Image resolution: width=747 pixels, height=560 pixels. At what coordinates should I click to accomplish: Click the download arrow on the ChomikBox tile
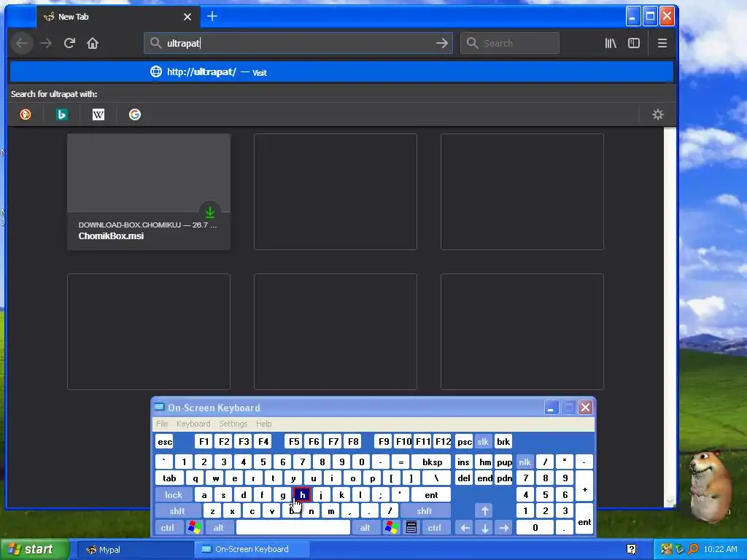[209, 212]
